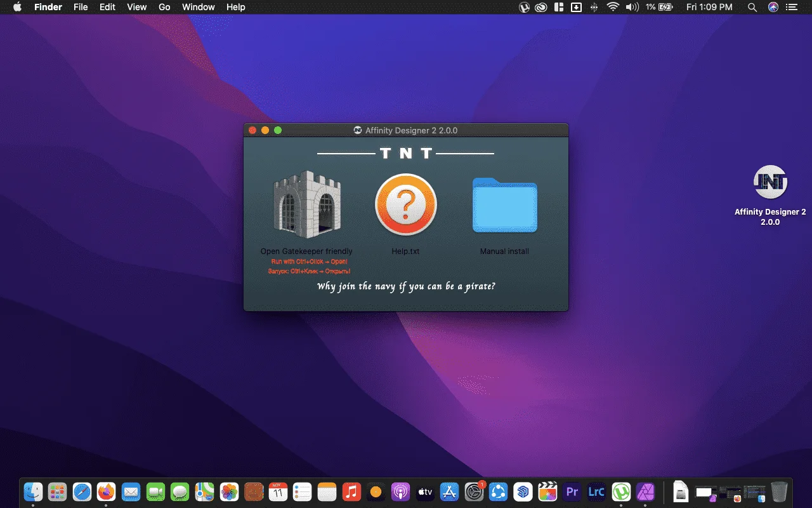
Task: Launch Lightroom Classic from the Dock
Action: 596,491
